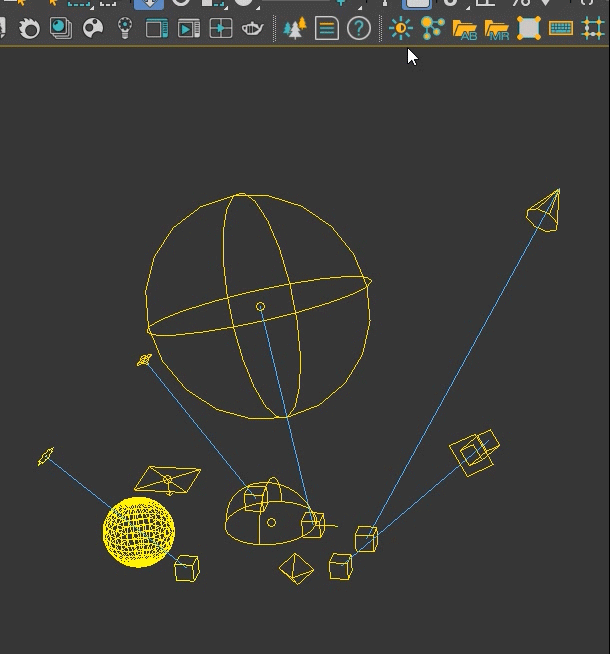Click the keyboard icon in the toolbar
Viewport: 610px width, 654px height.
pos(561,28)
